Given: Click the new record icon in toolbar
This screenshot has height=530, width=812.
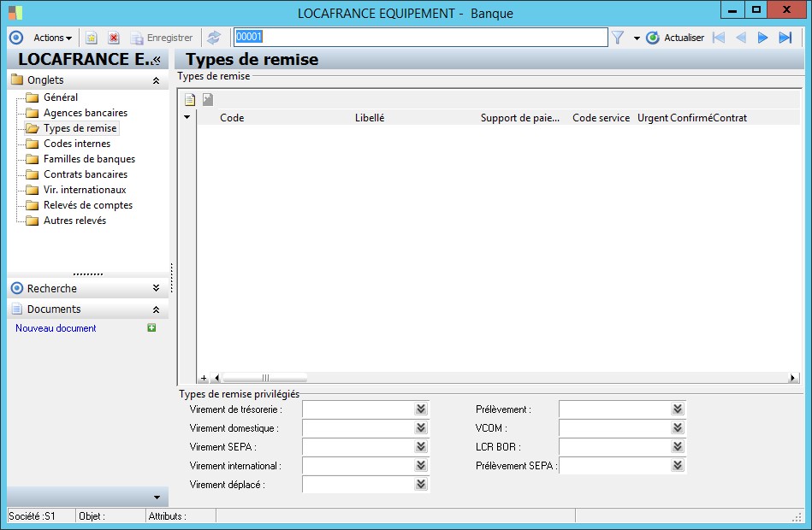Looking at the screenshot, I should (x=91, y=38).
